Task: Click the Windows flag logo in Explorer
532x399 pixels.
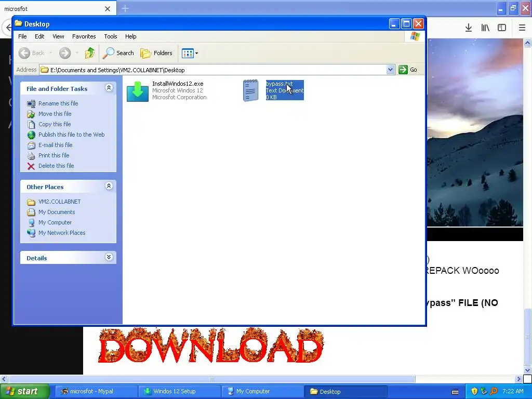Action: tap(415, 36)
